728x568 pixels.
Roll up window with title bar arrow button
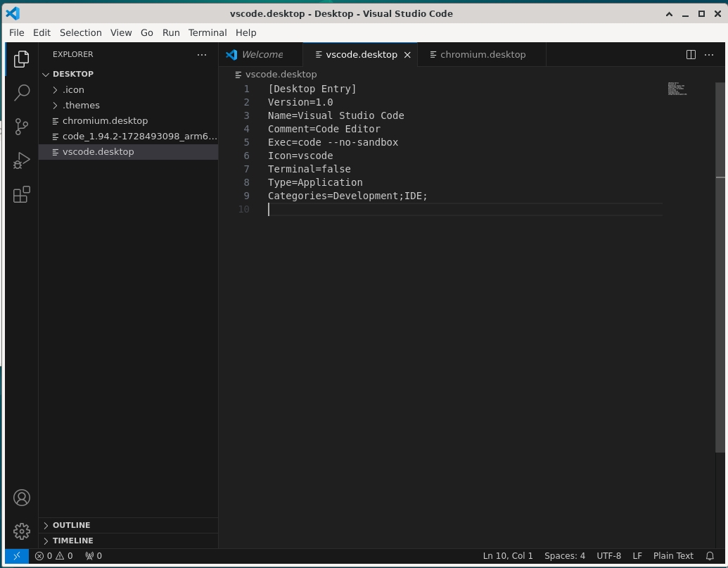point(669,14)
